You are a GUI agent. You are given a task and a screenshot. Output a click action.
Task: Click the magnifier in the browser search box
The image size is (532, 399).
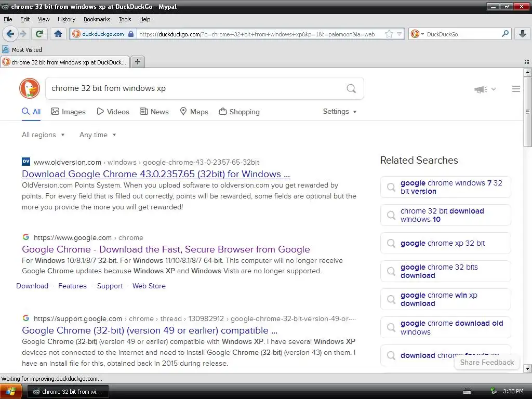(x=505, y=34)
